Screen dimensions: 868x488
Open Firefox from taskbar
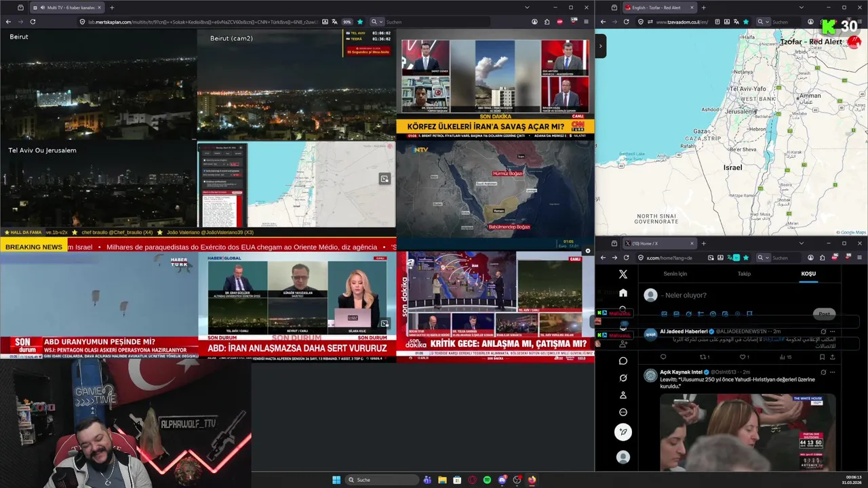coord(532,480)
